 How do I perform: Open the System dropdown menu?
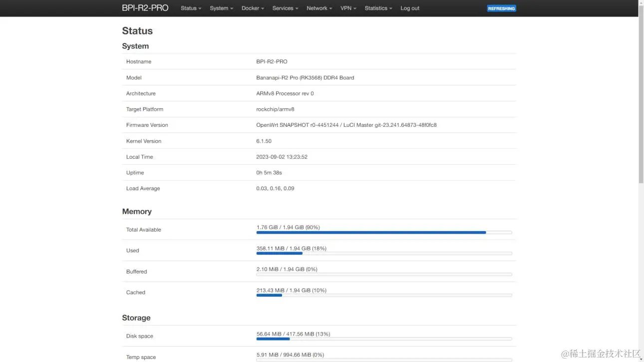[x=221, y=8]
